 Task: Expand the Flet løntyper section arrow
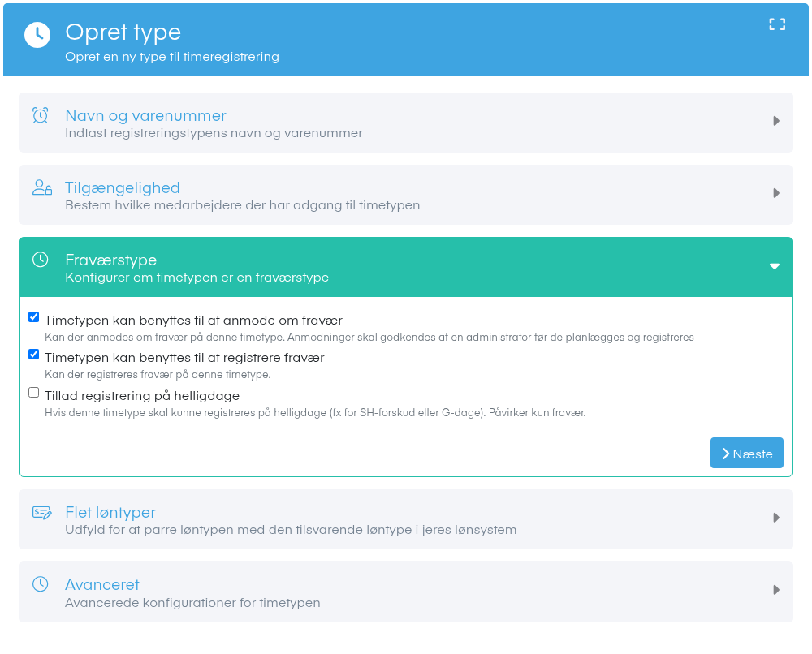(x=775, y=518)
